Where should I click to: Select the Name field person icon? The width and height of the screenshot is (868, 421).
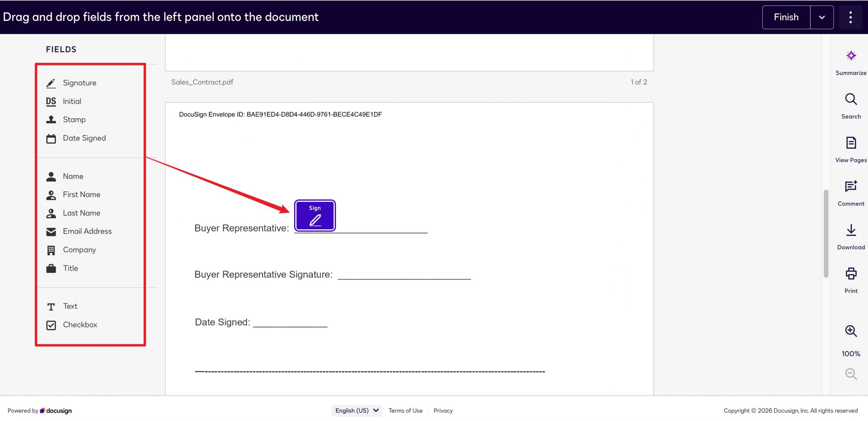coord(51,176)
